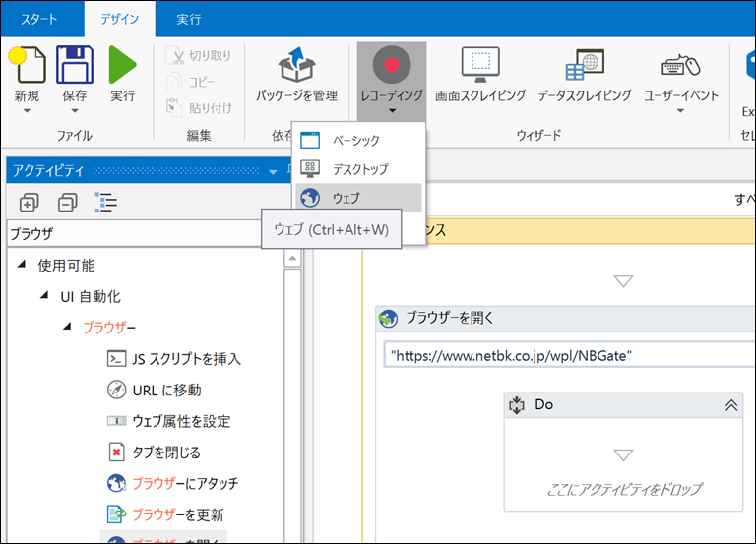This screenshot has height=544, width=756.
Task: Click the icon beside ウェブ属性を設定
Action: point(116,421)
